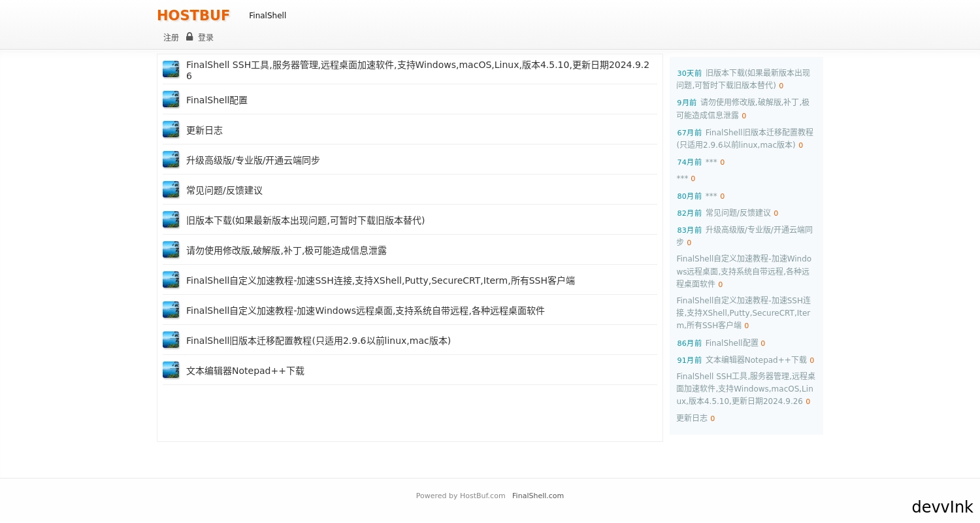Click the thumbnail icon beside 旧版本迁移配置教程
The height and width of the screenshot is (523, 980).
[x=171, y=340]
